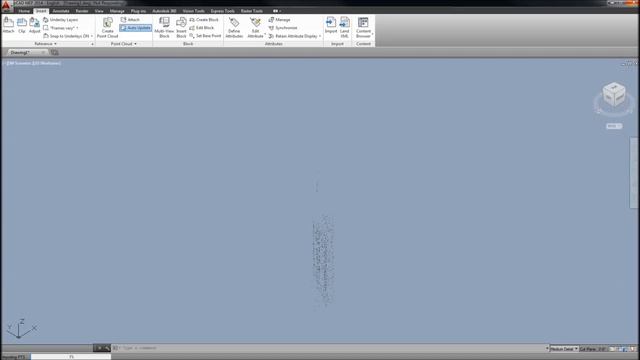Screen dimensions: 640x360
Task: Open the AutoCAD application menu logo
Action: (6, 6)
